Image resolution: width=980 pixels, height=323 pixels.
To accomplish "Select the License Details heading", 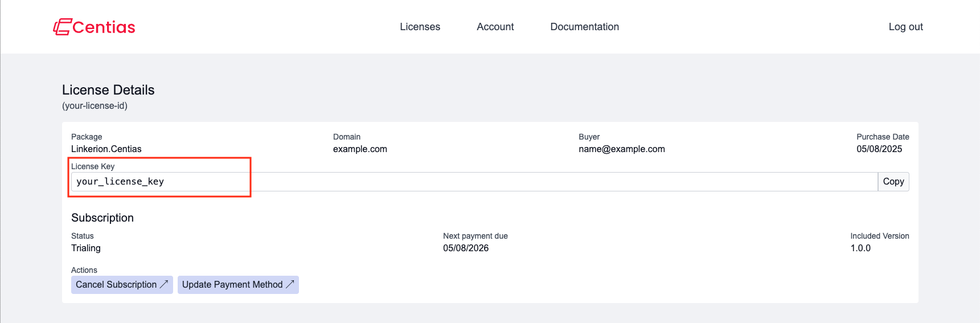I will click(x=108, y=90).
